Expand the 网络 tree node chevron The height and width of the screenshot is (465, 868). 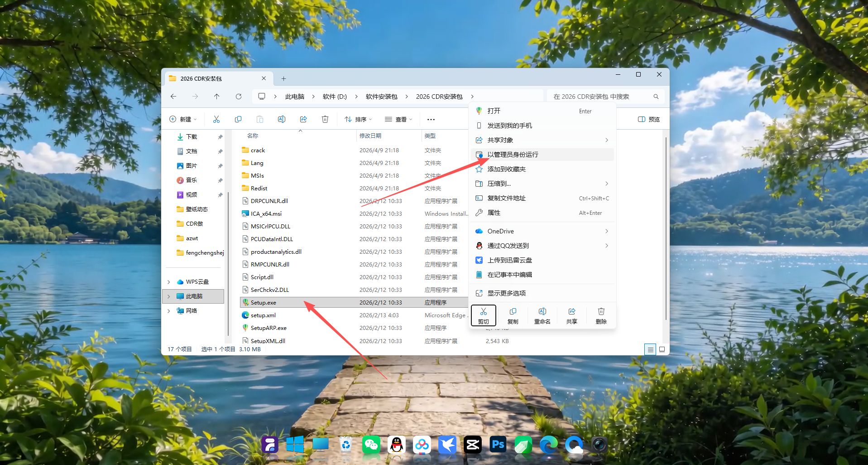pos(169,311)
